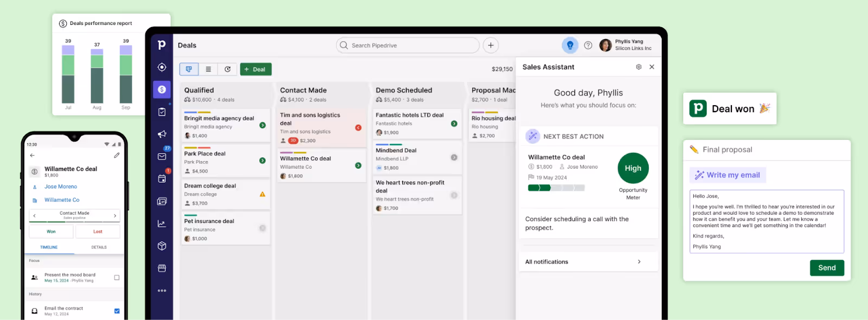Screen dimensions: 868x320
Task: Edit deal with phone's pencil icon
Action: pyautogui.click(x=117, y=155)
